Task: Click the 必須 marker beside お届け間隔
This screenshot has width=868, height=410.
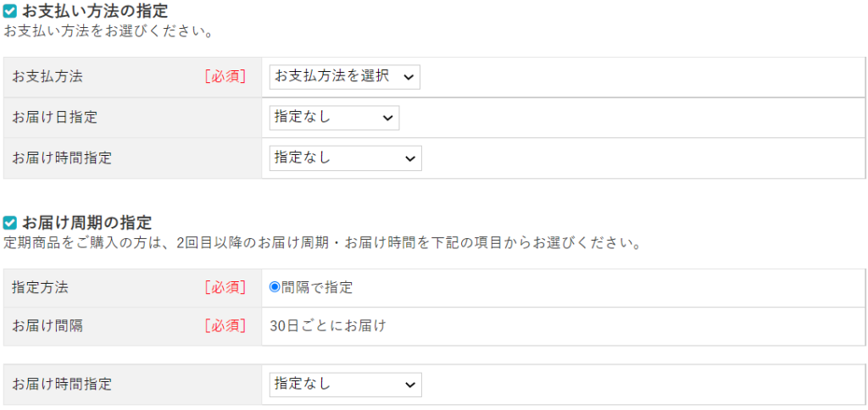Action: tap(225, 325)
